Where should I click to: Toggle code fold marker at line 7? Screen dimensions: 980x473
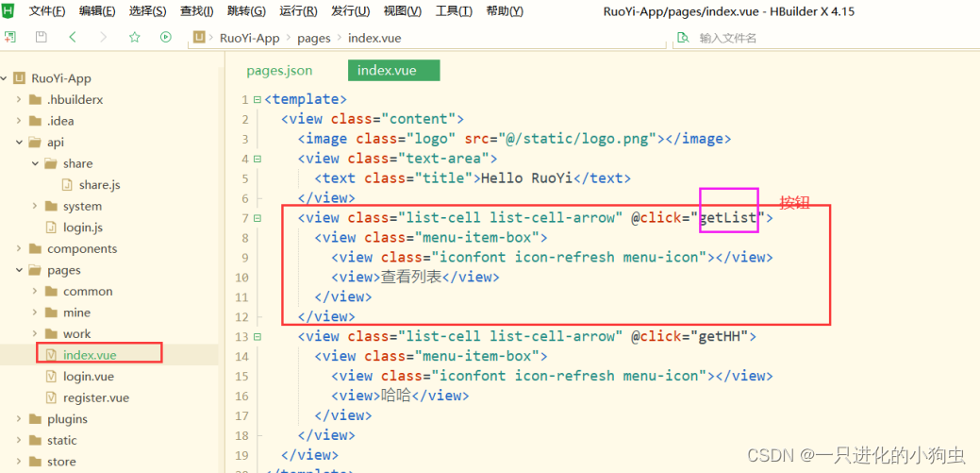point(257,218)
